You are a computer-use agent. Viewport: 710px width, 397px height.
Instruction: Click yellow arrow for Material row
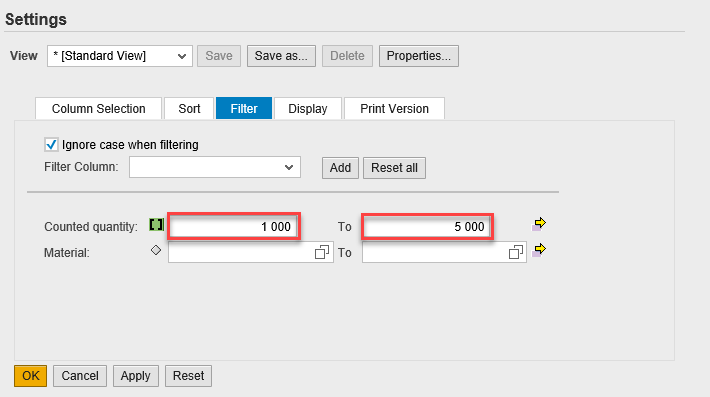tap(539, 250)
